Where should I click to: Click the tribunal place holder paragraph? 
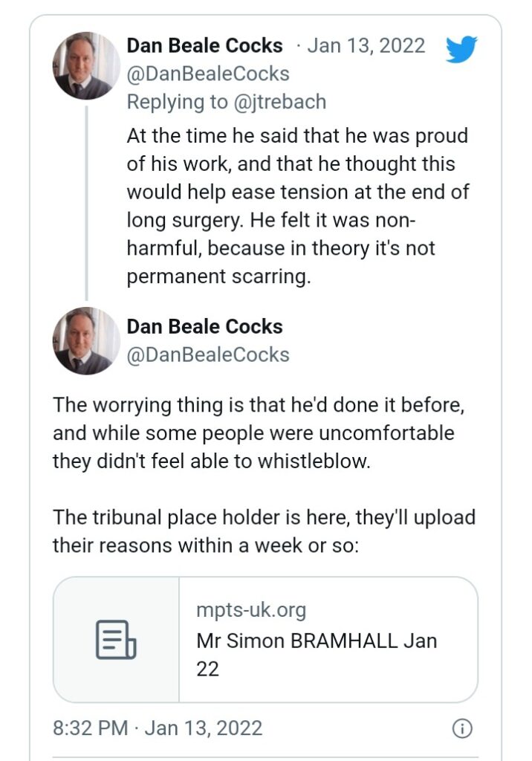coord(263,531)
